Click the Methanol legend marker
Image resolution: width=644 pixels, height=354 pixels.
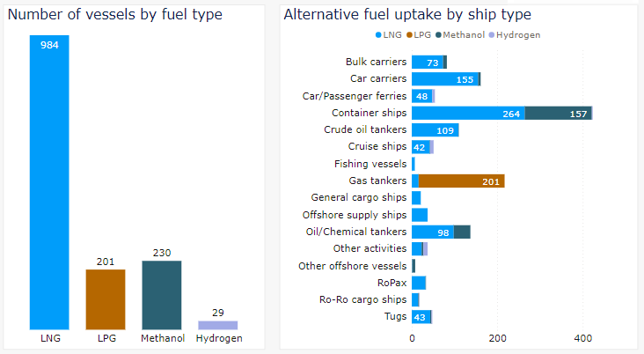[438, 34]
